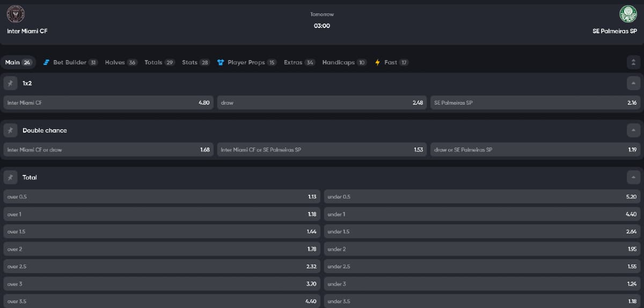The width and height of the screenshot is (644, 308).
Task: Switch to the Player Props tab
Action: click(x=246, y=62)
